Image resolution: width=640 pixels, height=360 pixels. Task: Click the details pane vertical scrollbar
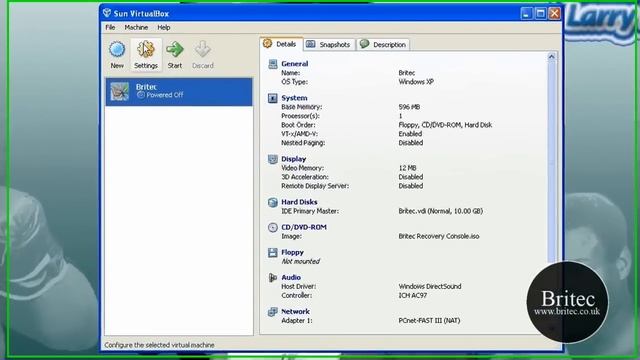(551, 163)
